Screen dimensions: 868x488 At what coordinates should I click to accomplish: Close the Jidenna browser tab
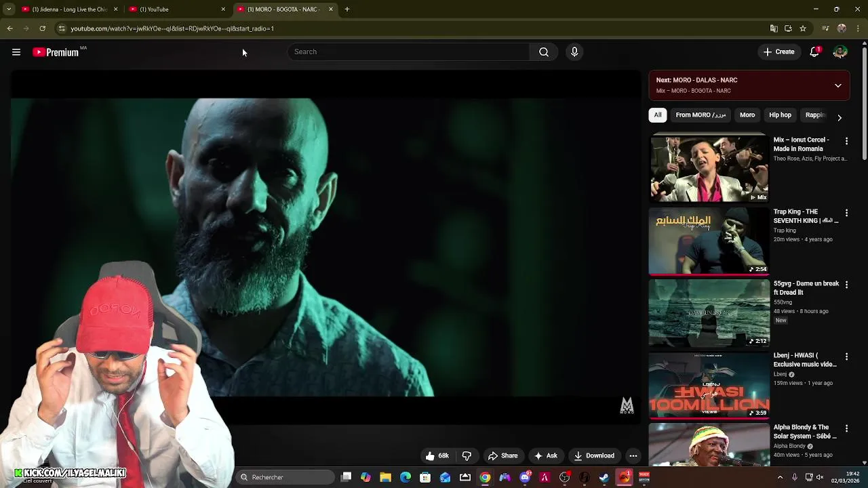[115, 9]
